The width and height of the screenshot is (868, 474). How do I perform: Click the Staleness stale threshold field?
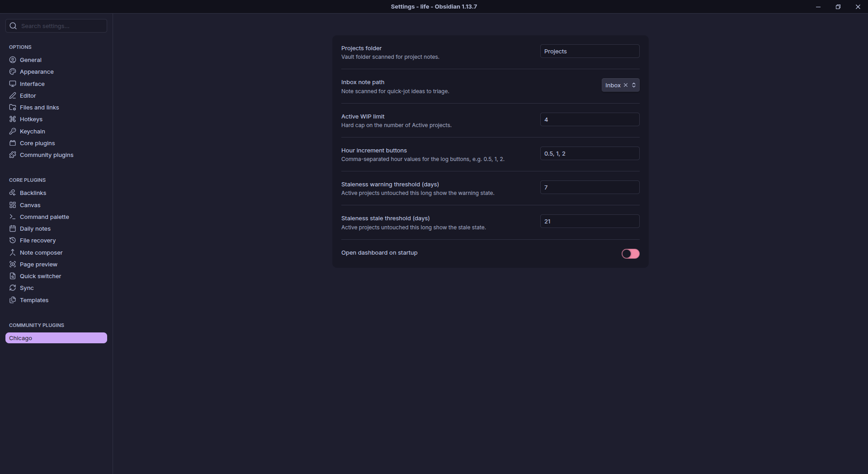(x=590, y=221)
